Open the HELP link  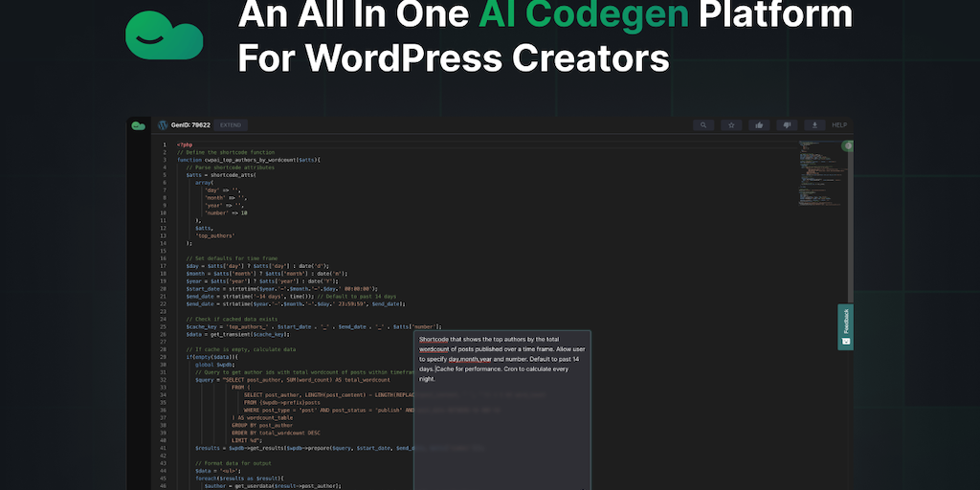pos(839,125)
